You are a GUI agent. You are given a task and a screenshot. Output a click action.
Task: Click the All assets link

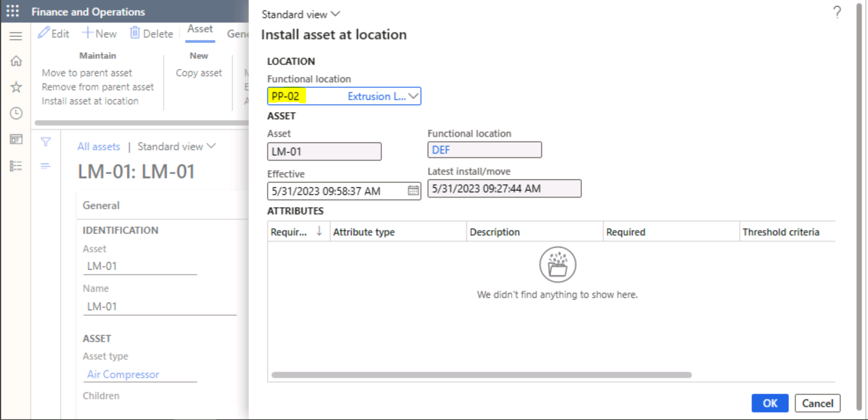99,147
